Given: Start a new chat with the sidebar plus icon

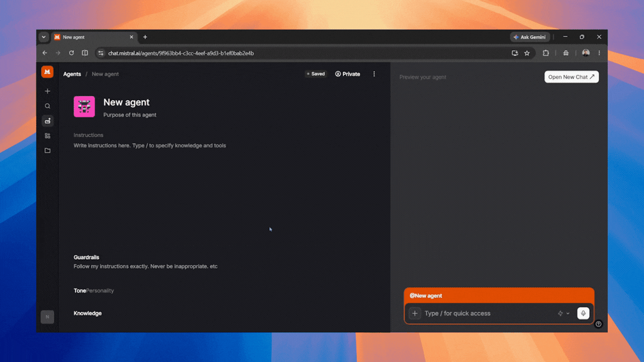Looking at the screenshot, I should pos(47,91).
